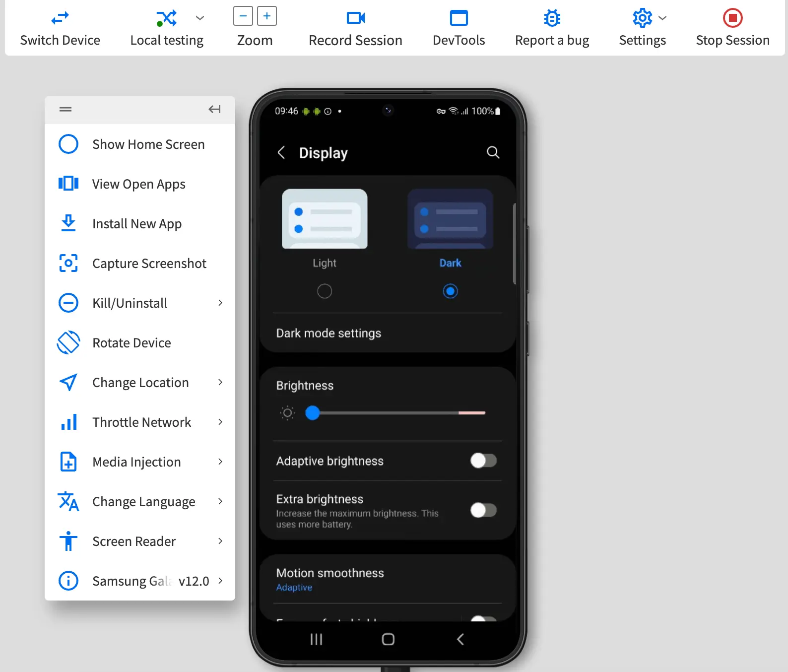Select Install New App menu entry
Screen dimensions: 788x672
click(x=137, y=224)
